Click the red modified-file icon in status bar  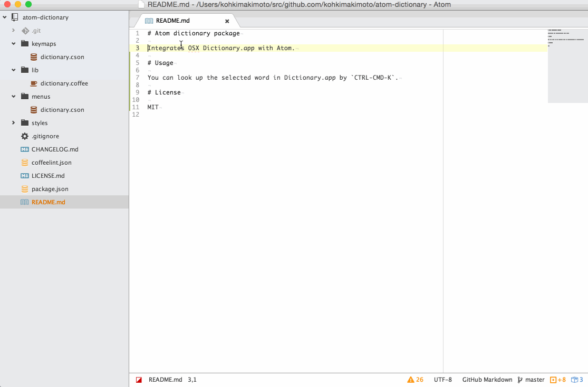pyautogui.click(x=139, y=380)
